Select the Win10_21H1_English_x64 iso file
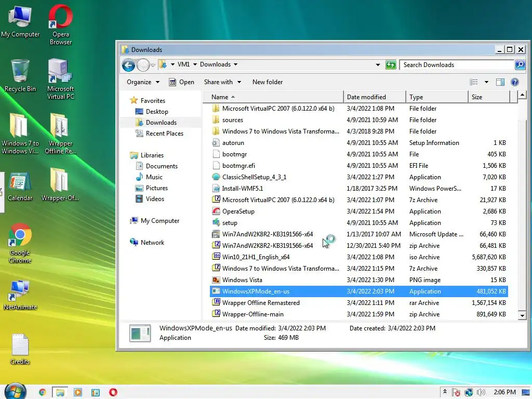This screenshot has height=399, width=532. [x=359, y=257]
